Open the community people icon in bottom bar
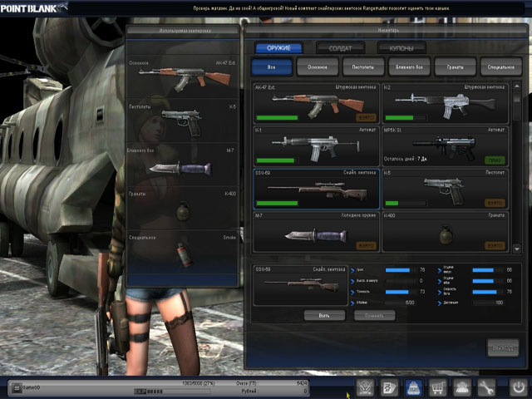 pos(462,387)
